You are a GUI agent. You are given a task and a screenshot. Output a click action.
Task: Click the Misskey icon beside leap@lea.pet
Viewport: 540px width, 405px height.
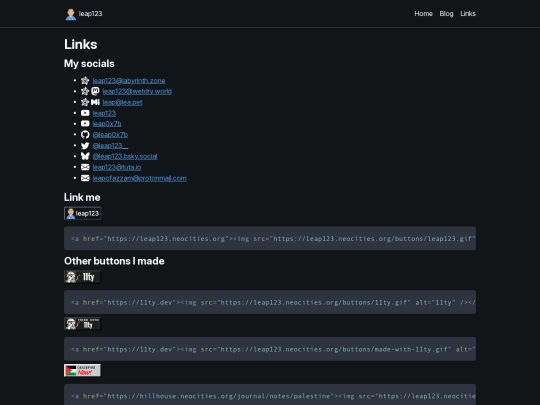coord(95,102)
